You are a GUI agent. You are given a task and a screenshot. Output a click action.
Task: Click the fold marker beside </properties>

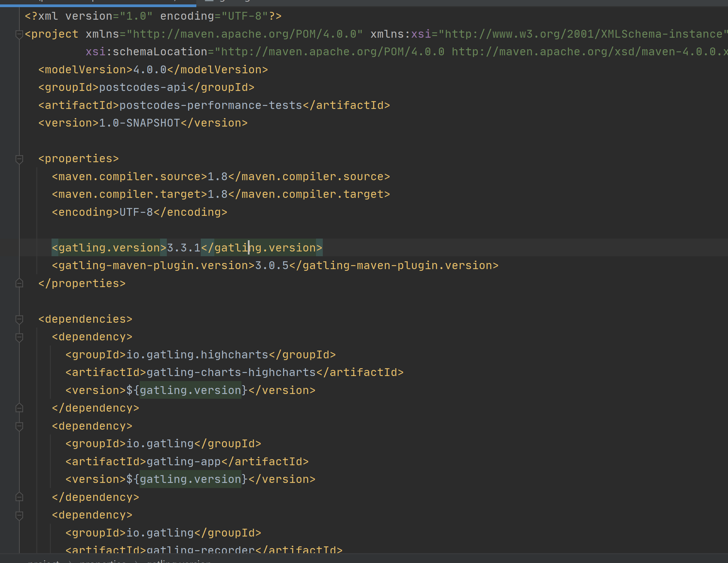(19, 283)
